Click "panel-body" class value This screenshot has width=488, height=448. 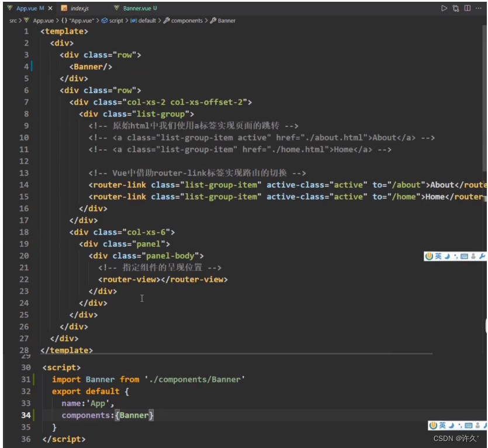click(170, 256)
